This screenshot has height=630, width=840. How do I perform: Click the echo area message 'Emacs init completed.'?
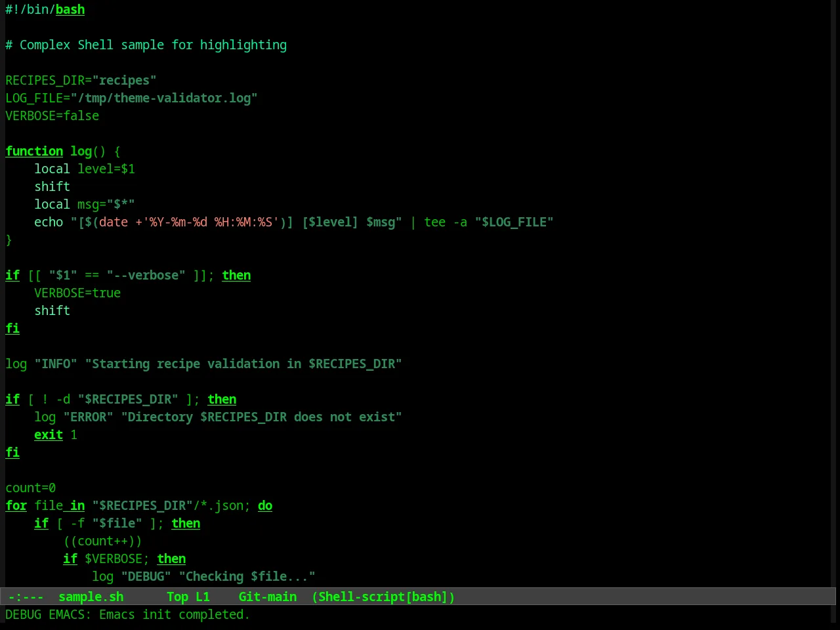click(x=175, y=614)
